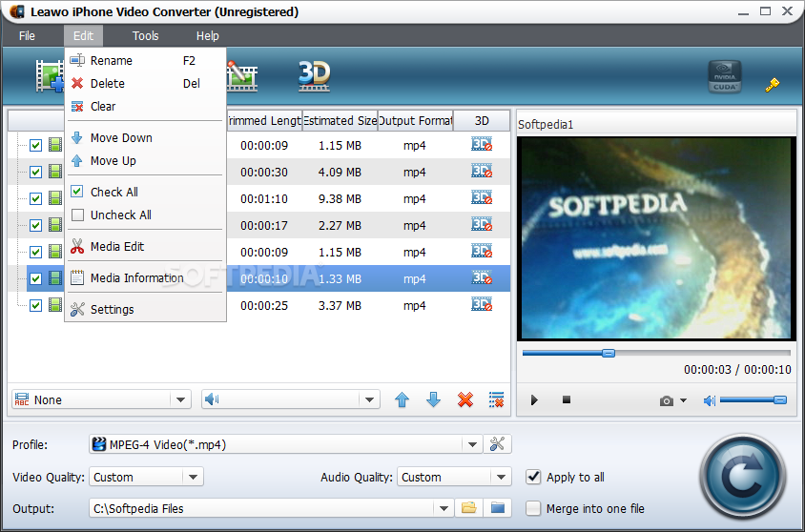Open the File menu

pos(27,36)
